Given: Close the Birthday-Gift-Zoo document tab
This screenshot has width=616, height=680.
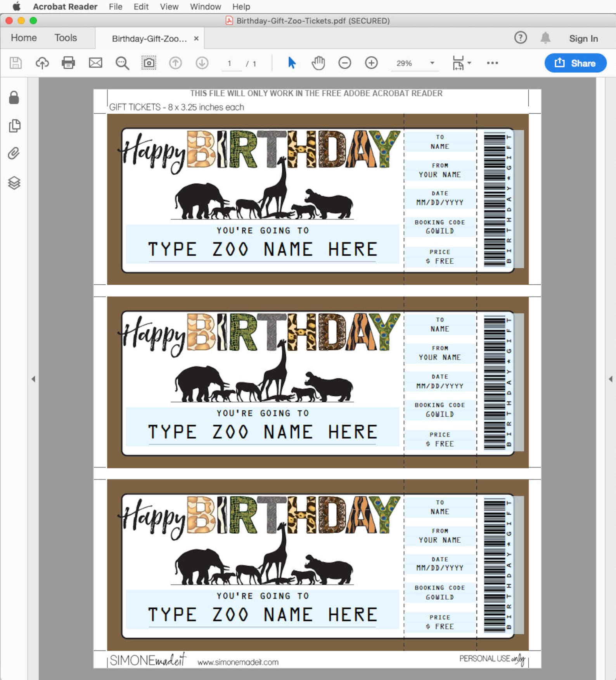Looking at the screenshot, I should tap(196, 38).
